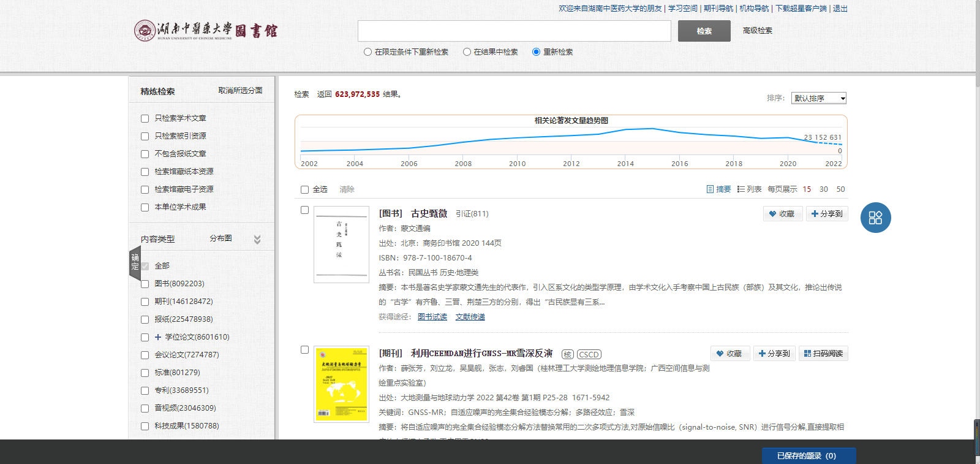Click the library logo in the header
The width and height of the screenshot is (980, 464).
[206, 30]
